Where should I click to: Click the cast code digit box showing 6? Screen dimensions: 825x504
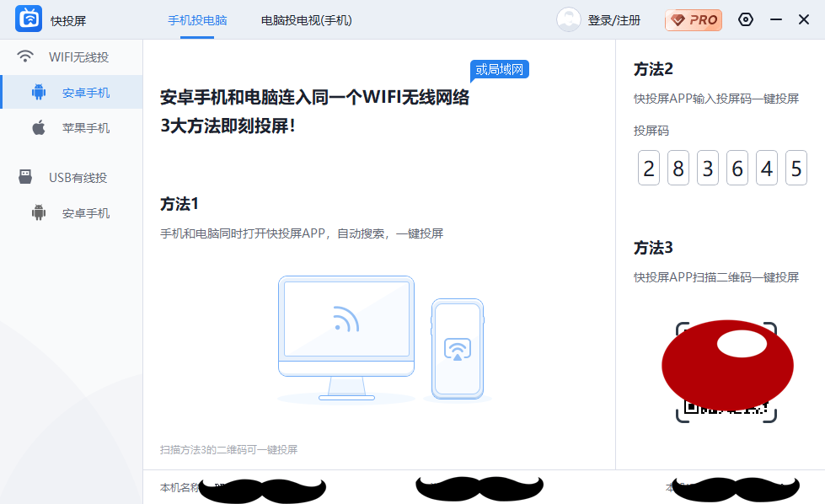(737, 168)
